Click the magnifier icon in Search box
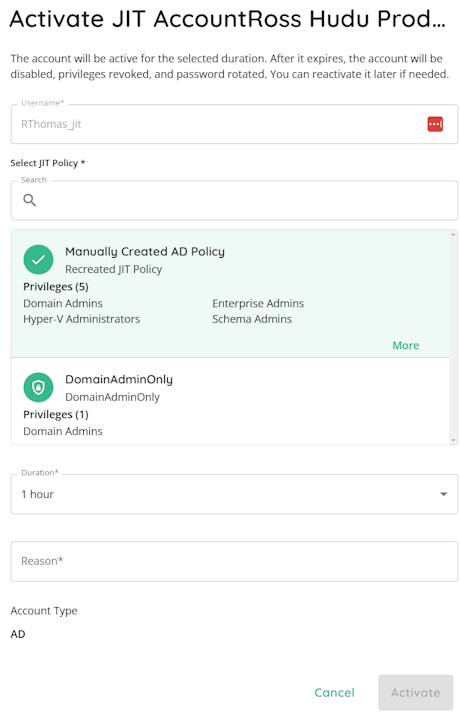Screen dimensions: 460x716 [x=30, y=200]
